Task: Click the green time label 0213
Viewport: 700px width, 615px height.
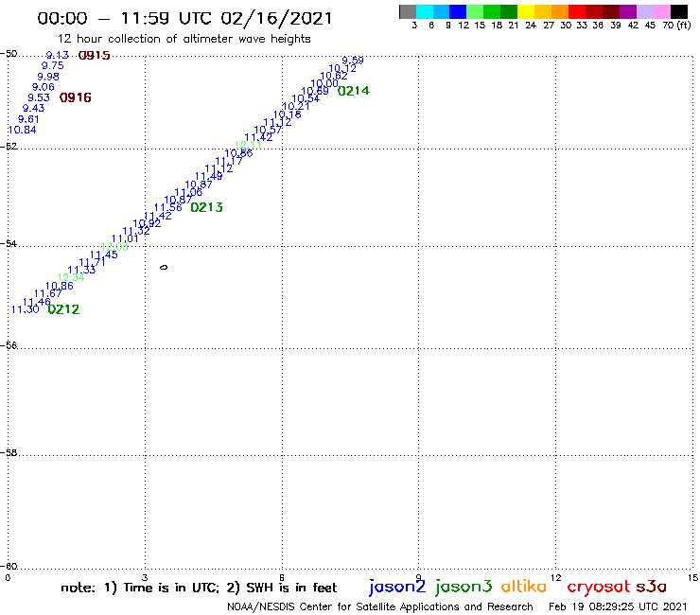Action: tap(207, 207)
